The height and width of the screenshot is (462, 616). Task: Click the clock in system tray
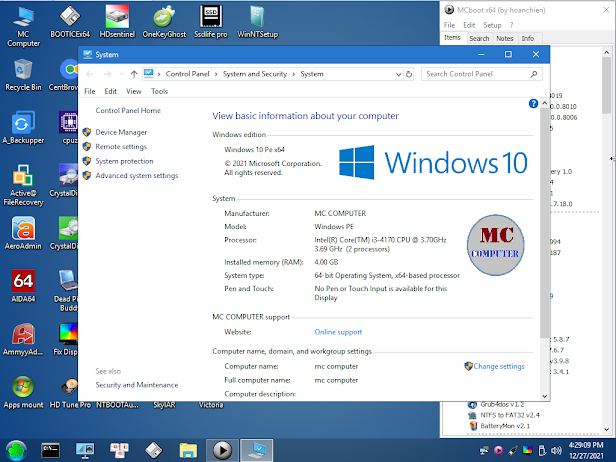click(586, 450)
